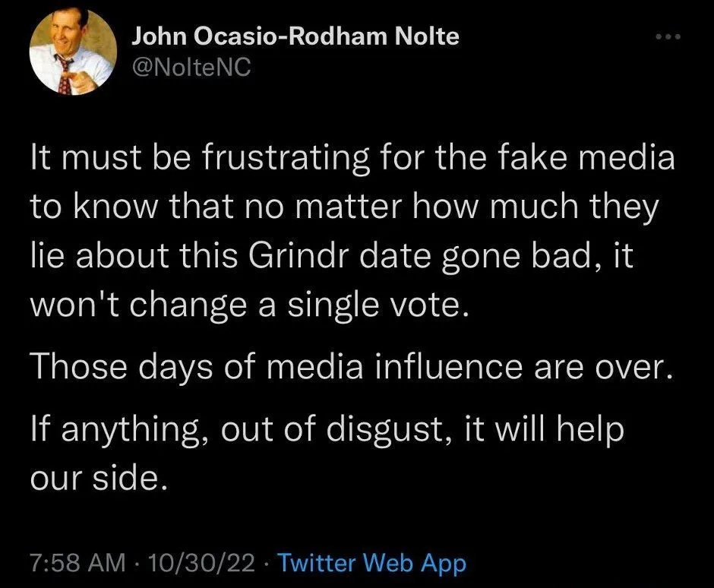Click the line "Those days of media influence are over."
The width and height of the screenshot is (714, 588).
pos(352,370)
